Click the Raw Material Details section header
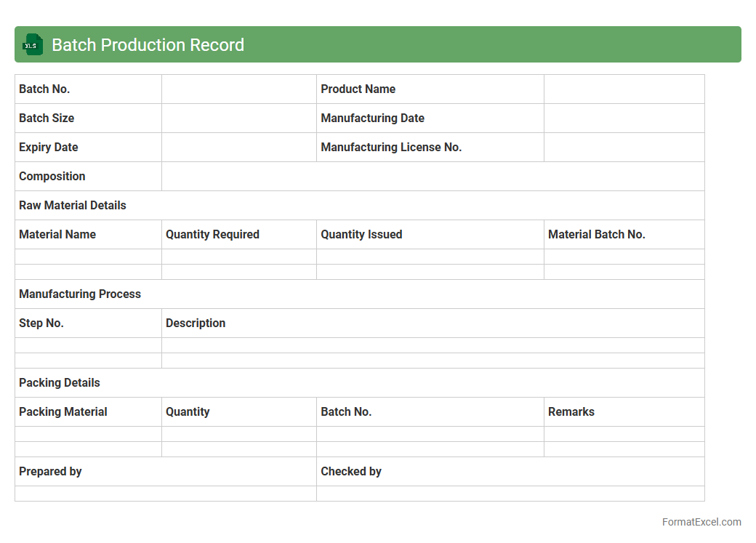756x543 pixels. (73, 205)
